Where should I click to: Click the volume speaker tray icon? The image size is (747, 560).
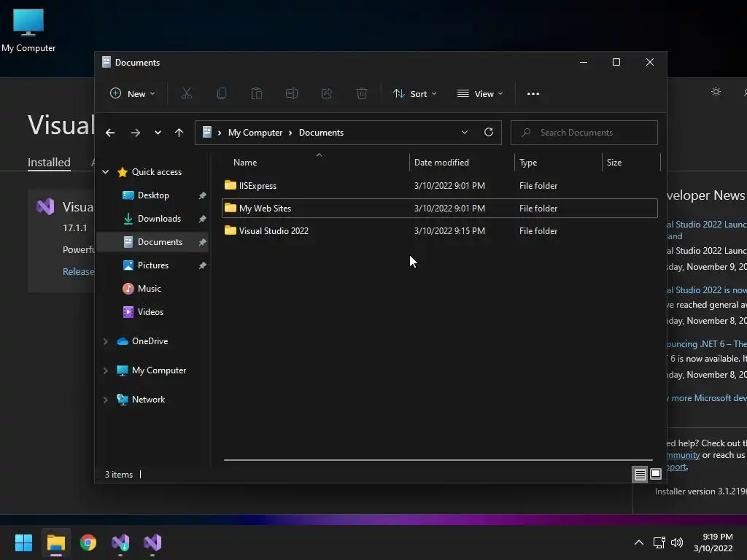tap(676, 542)
